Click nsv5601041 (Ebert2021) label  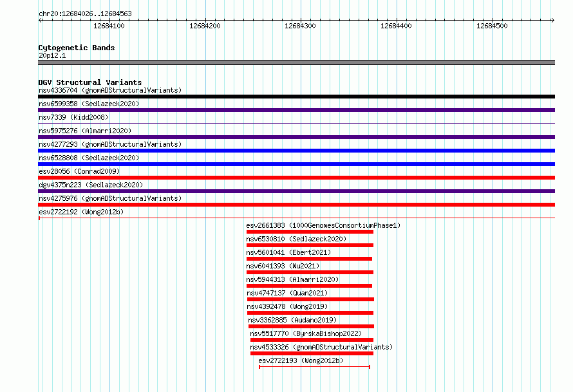tap(288, 252)
